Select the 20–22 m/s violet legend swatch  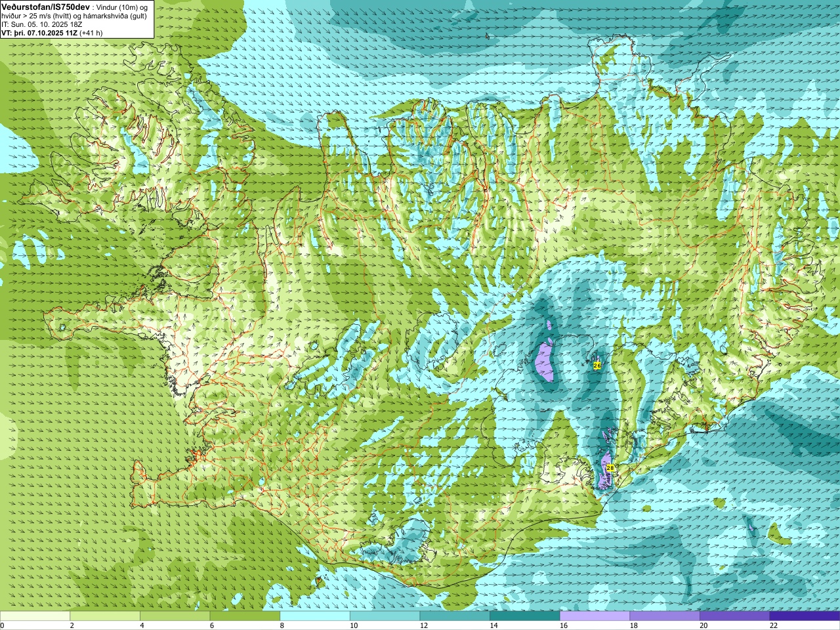point(735,616)
